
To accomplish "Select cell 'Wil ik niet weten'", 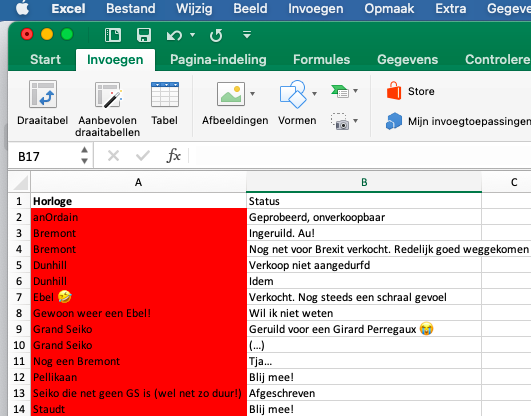I will pos(364,313).
